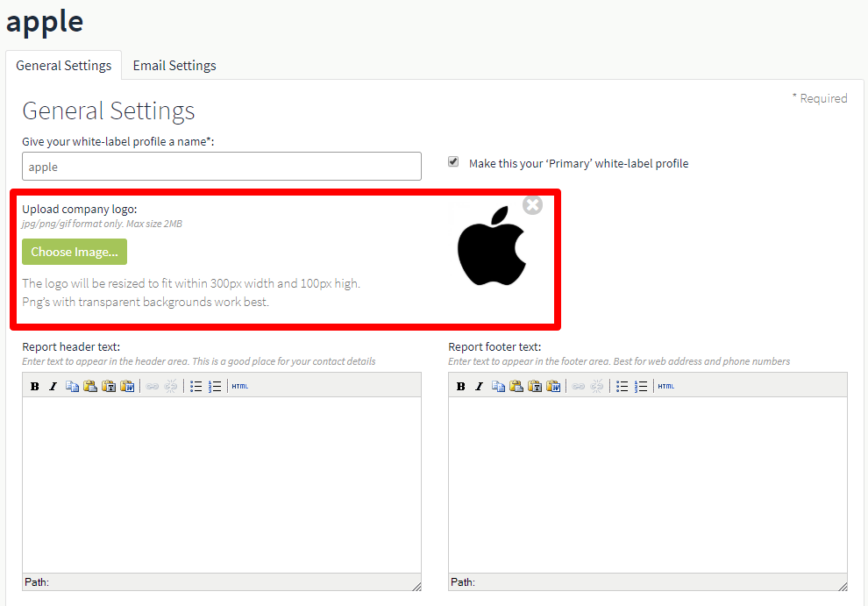Image resolution: width=868 pixels, height=606 pixels.
Task: Open HTML source for header editor
Action: point(239,386)
